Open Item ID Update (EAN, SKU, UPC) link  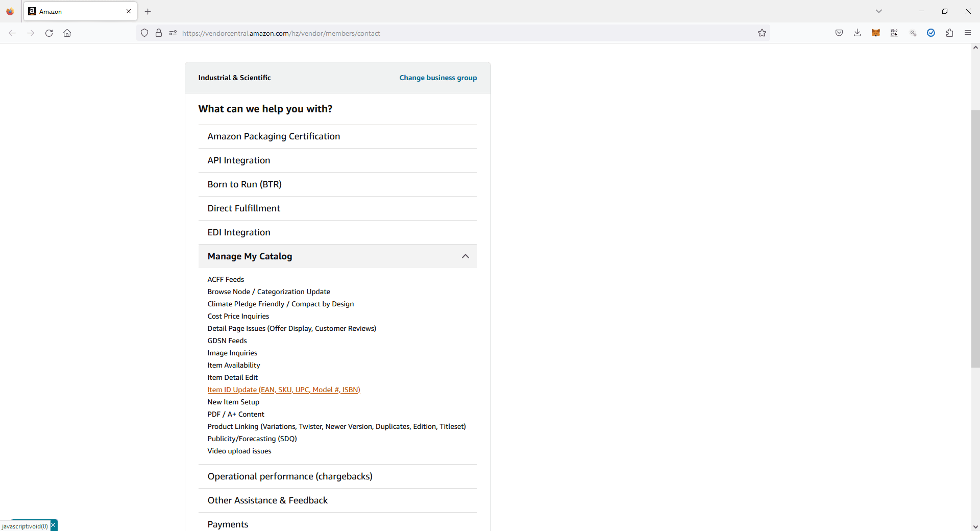tap(284, 390)
